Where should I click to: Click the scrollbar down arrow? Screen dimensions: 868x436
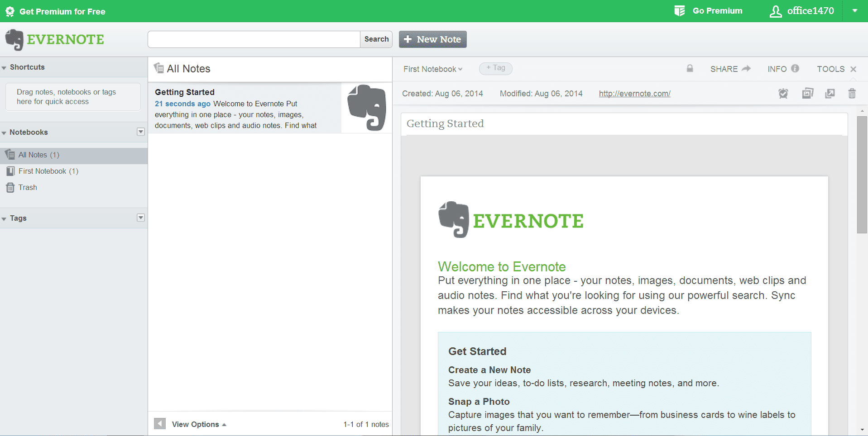[x=862, y=430]
